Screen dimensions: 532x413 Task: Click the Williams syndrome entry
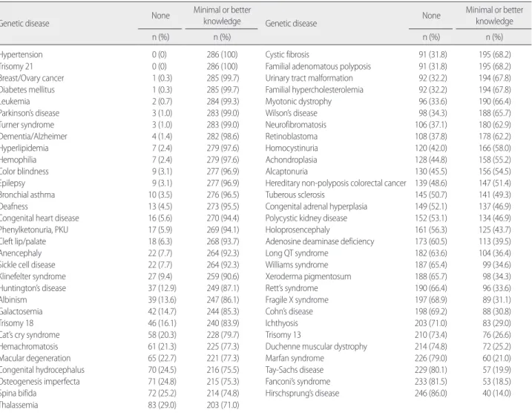(297, 264)
